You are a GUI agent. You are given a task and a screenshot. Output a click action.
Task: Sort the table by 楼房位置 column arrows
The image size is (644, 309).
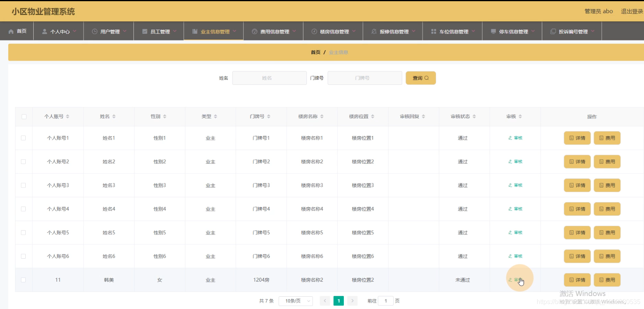point(373,116)
